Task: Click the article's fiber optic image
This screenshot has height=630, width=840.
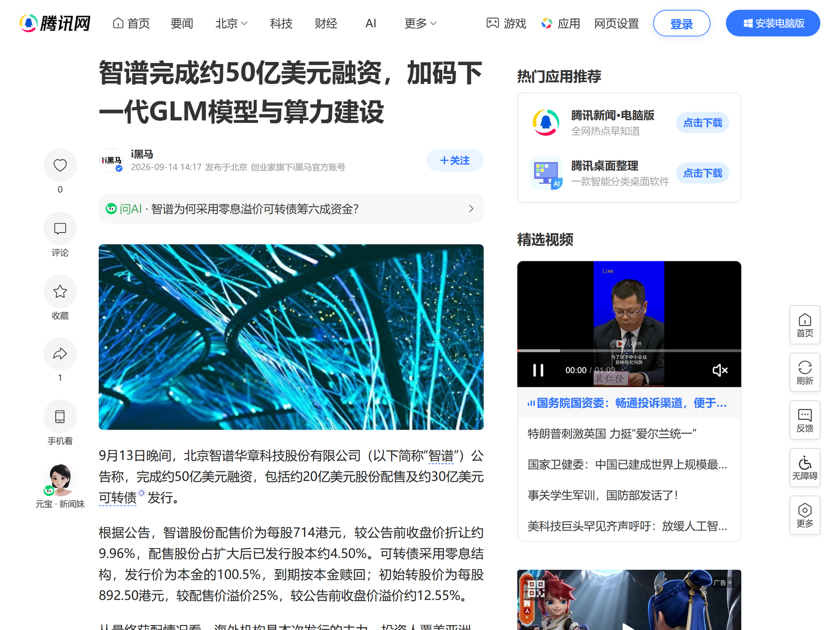Action: [291, 337]
